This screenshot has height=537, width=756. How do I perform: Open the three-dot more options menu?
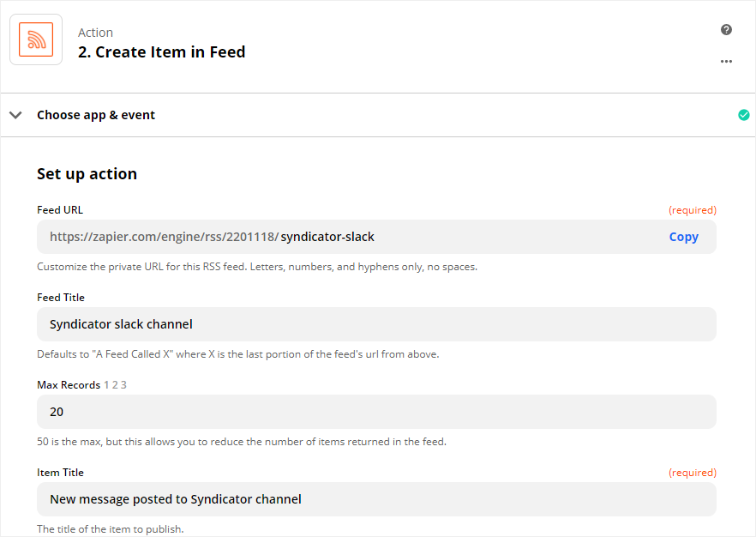click(726, 61)
